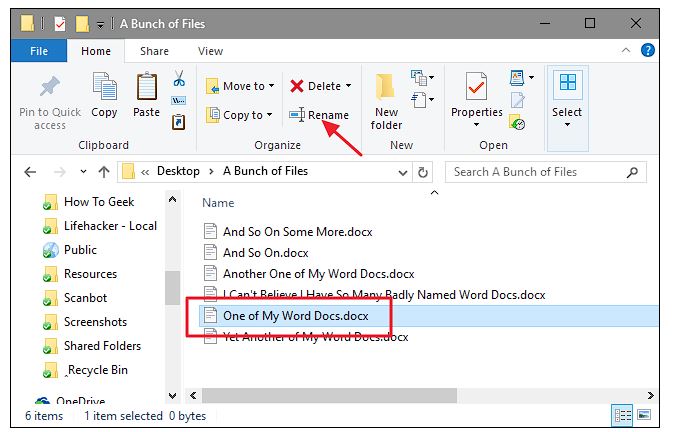The width and height of the screenshot is (674, 432).
Task: Open the Delete dropdown arrow
Action: 348,86
